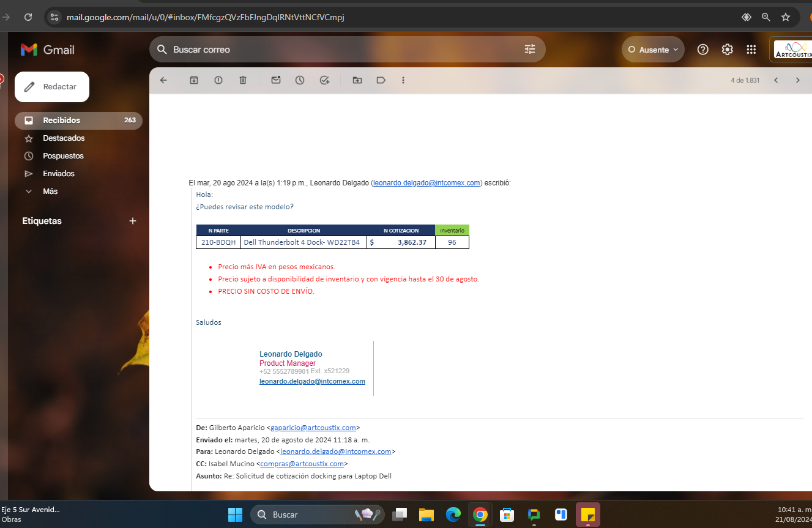Open Gmail settings gear
812x528 pixels.
point(728,50)
